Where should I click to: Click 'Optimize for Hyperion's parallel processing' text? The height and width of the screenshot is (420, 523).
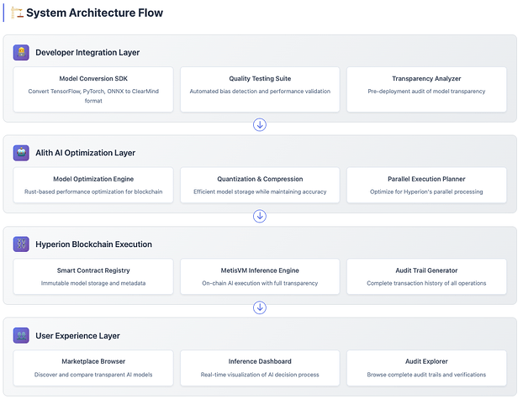pyautogui.click(x=426, y=192)
